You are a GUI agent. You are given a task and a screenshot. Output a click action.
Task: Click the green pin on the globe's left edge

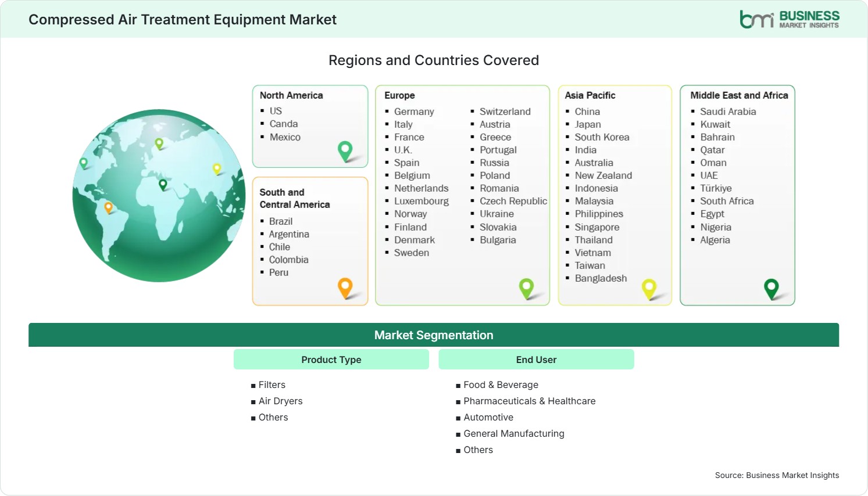84,163
